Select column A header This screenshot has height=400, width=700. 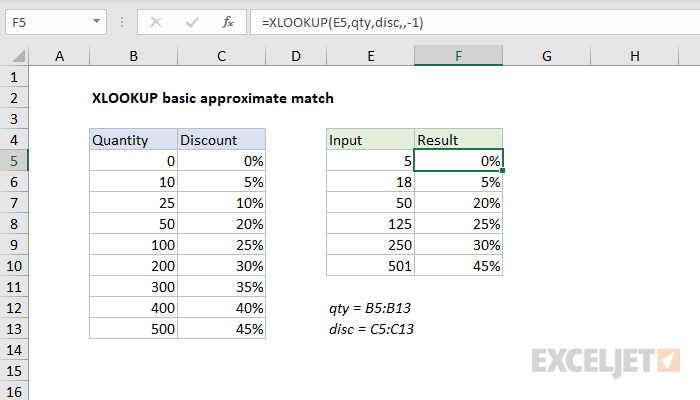click(59, 56)
